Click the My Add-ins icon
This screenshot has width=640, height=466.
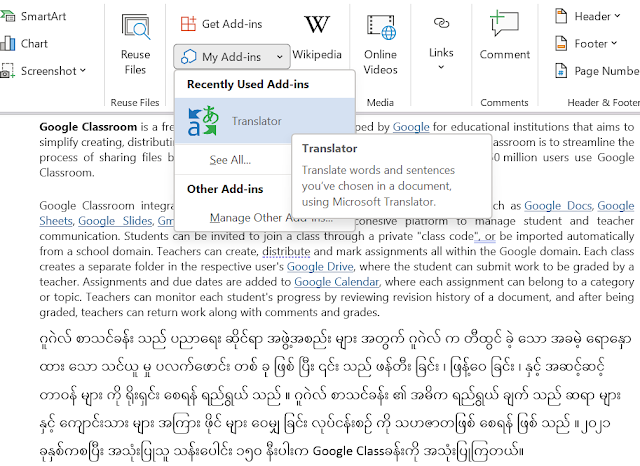188,56
